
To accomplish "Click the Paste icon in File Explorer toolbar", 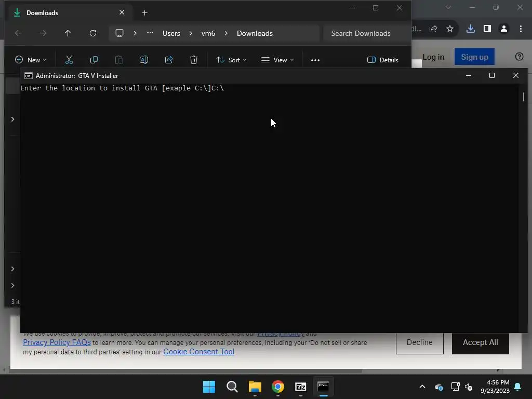I will (119, 60).
